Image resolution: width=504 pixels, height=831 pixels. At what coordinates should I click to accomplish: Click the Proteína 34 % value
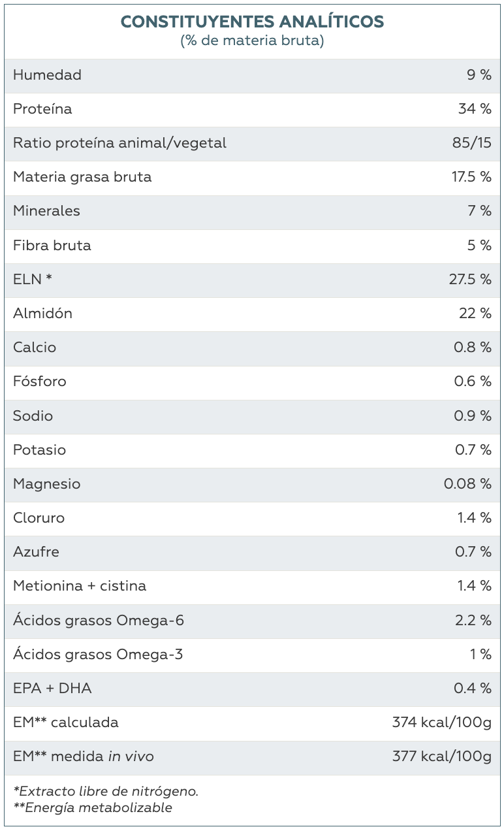475,109
